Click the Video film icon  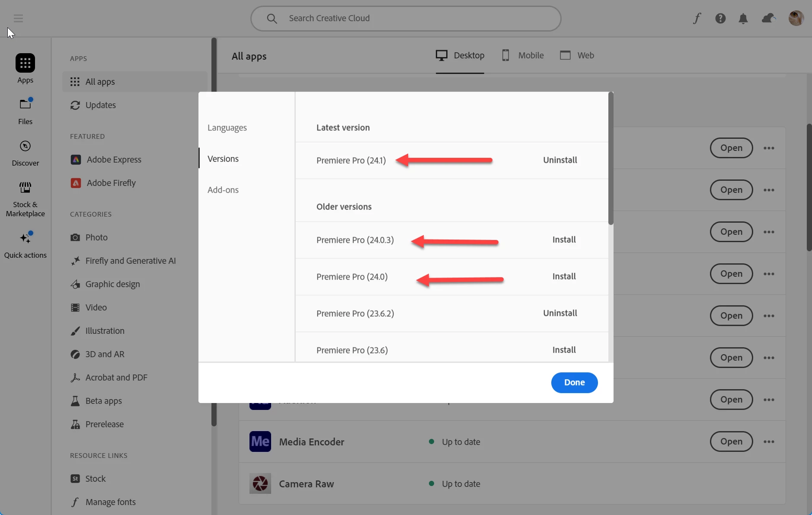75,307
